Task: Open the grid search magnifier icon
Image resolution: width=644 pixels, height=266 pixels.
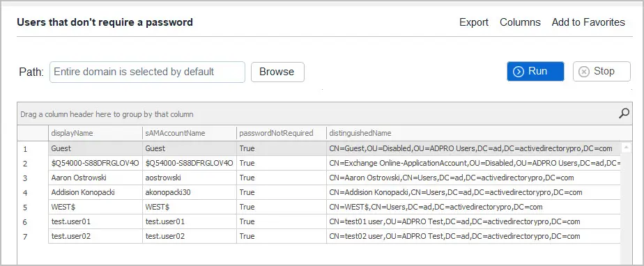Action: tap(624, 114)
